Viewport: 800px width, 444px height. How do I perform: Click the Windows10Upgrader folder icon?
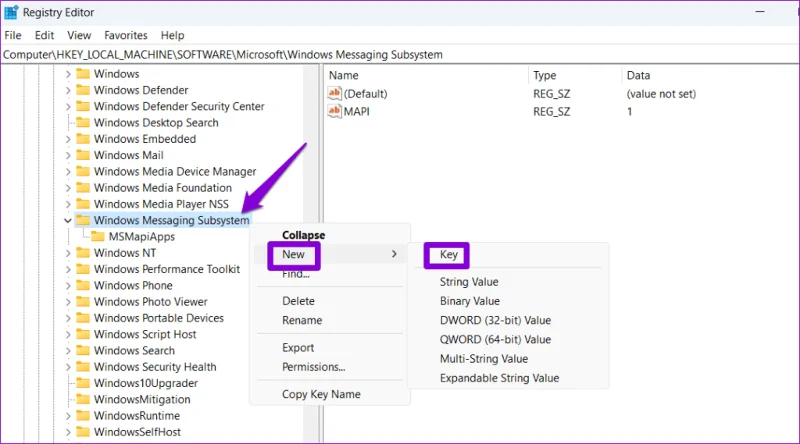83,383
